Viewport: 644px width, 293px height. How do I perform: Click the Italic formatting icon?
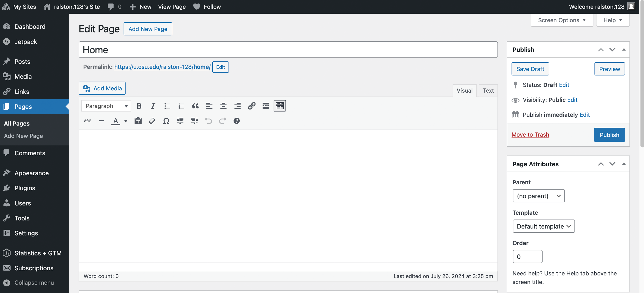click(x=153, y=106)
